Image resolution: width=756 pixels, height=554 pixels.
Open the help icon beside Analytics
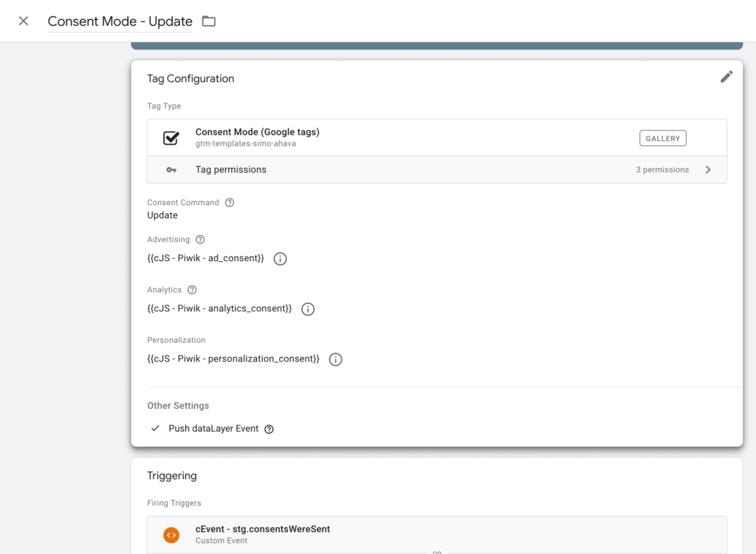pyautogui.click(x=192, y=289)
